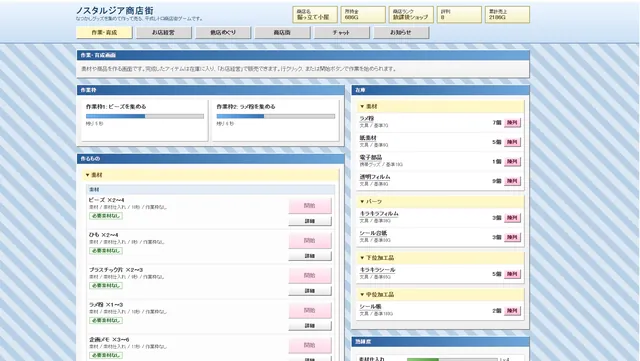Click the 商店ランク status box
The height and width of the screenshot is (361, 640).
[411, 15]
